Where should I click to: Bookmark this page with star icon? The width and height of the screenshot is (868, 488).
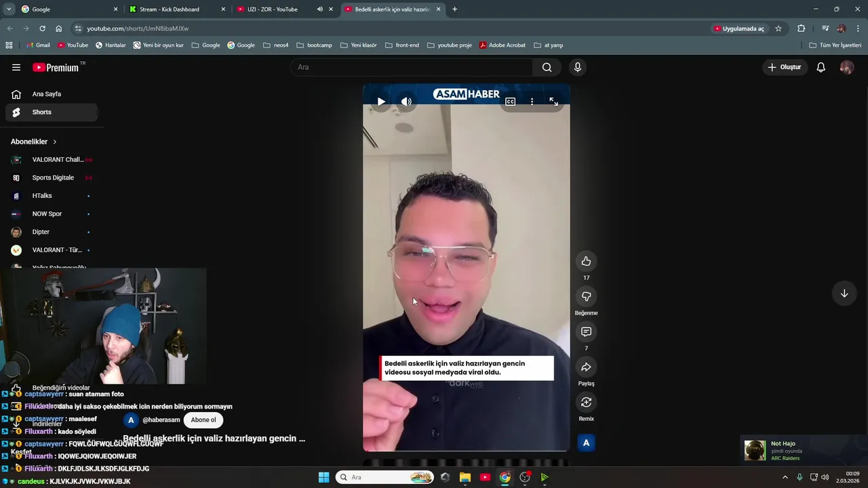point(778,28)
